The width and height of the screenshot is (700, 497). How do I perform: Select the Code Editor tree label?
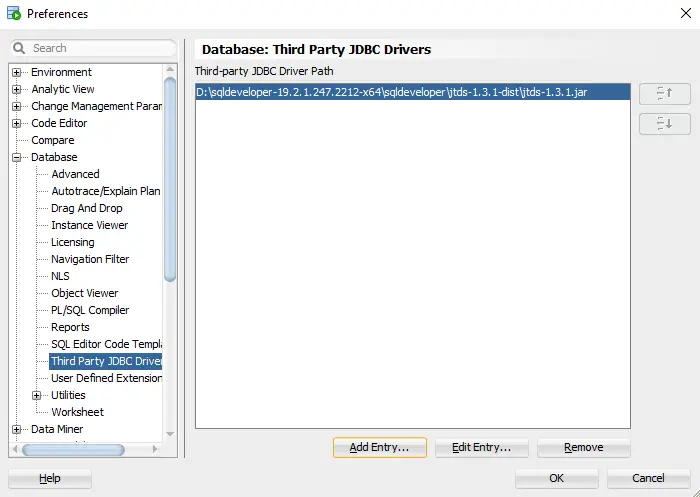[x=59, y=123]
